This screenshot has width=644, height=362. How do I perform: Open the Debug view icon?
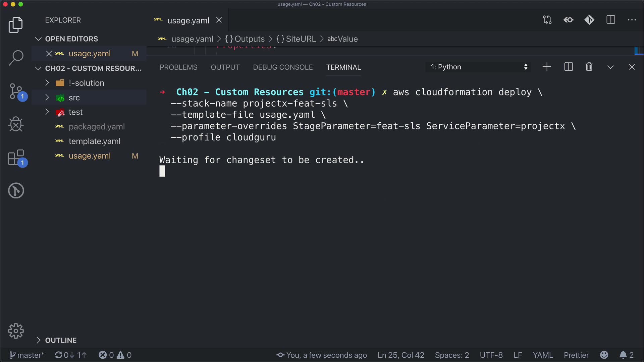pos(16,124)
